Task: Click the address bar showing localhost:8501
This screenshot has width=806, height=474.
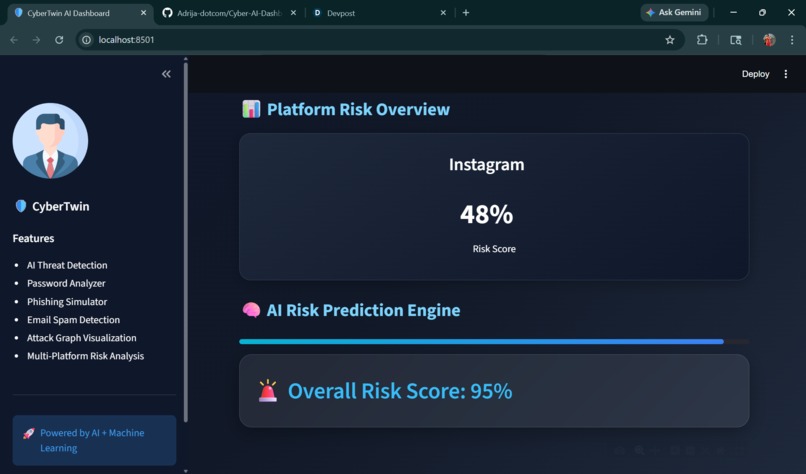Action: point(380,40)
